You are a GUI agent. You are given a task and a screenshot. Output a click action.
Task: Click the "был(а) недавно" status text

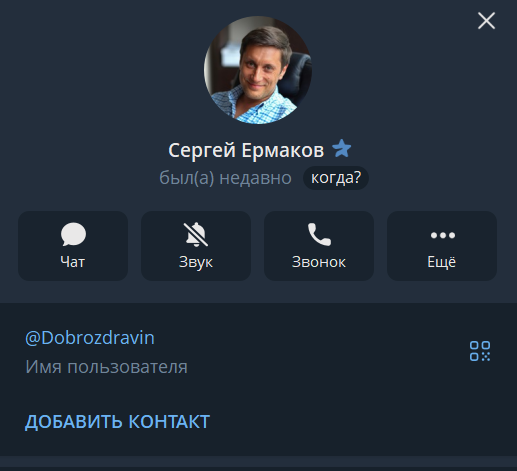coord(225,178)
